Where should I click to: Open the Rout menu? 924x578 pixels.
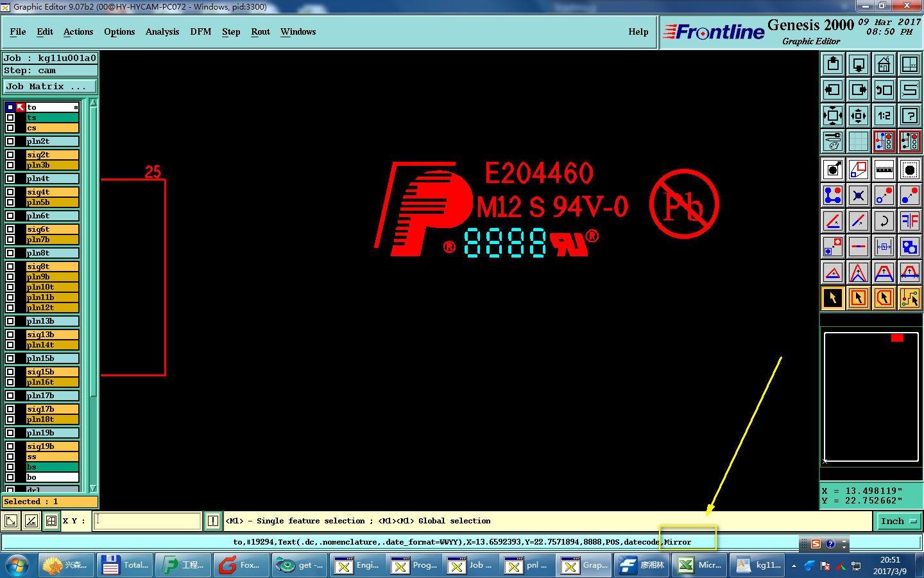[261, 31]
